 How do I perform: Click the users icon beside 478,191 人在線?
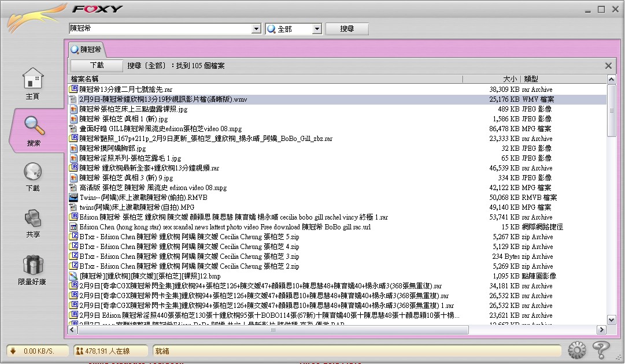(x=79, y=351)
